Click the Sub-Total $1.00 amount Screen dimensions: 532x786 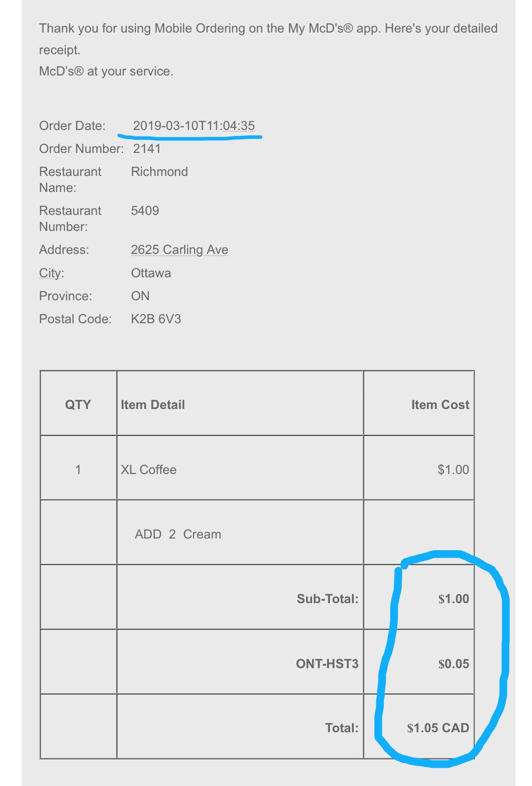click(x=453, y=599)
